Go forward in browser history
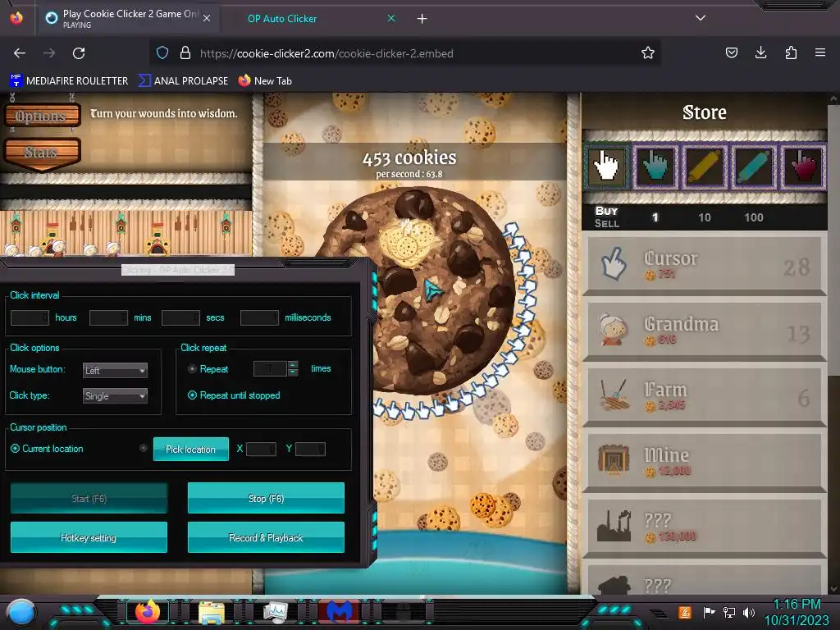 tap(49, 53)
